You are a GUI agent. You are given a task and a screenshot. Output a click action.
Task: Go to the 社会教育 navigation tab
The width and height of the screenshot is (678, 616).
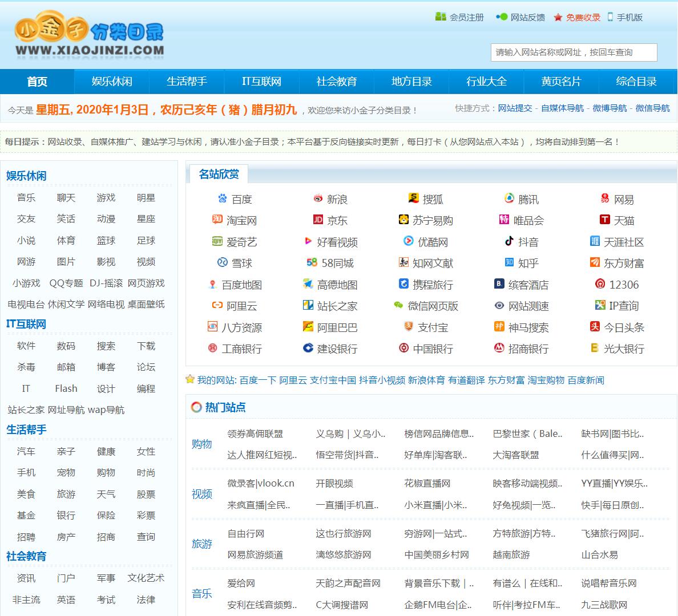tap(336, 81)
